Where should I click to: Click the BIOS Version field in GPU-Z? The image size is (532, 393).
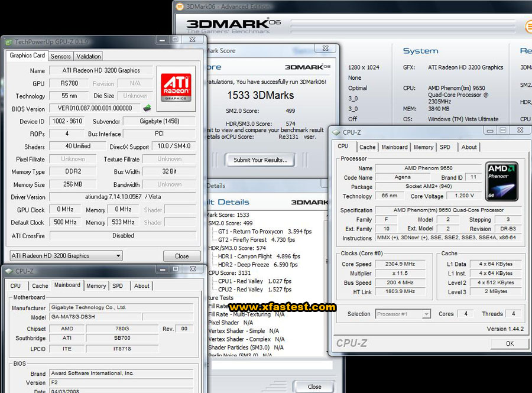(x=95, y=108)
